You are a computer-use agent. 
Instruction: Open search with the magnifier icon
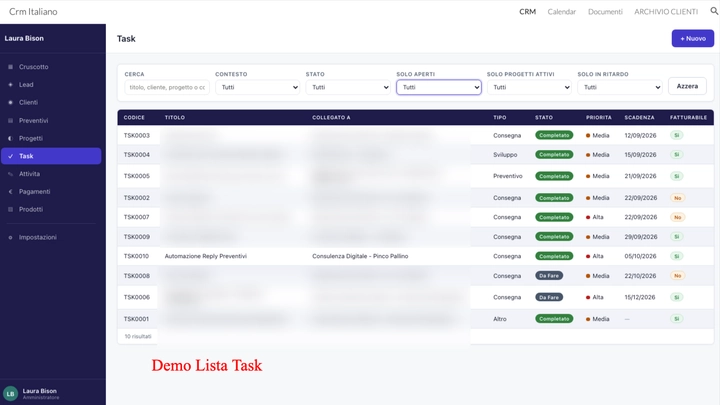714,11
